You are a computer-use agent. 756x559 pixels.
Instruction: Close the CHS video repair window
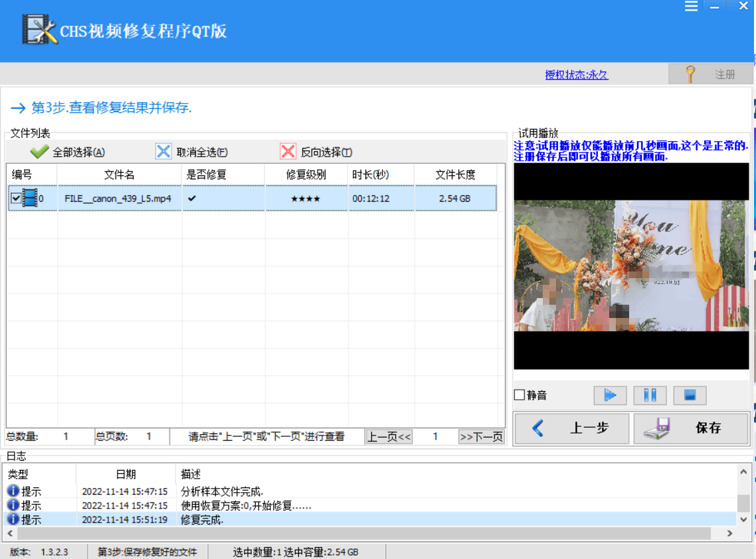(x=743, y=6)
